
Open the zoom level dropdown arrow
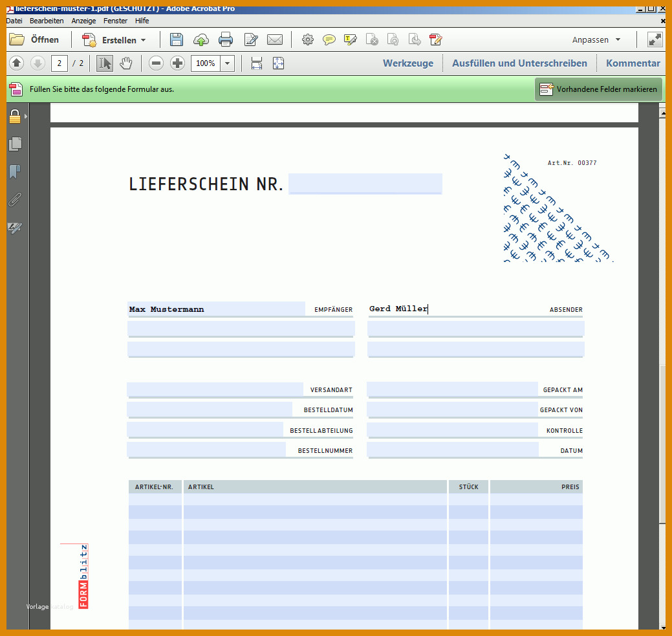point(227,63)
